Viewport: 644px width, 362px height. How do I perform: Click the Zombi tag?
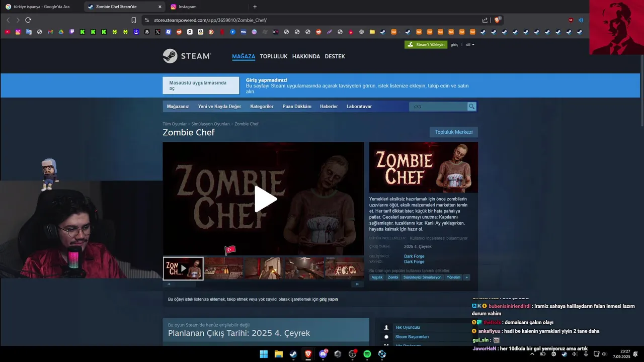(x=393, y=277)
